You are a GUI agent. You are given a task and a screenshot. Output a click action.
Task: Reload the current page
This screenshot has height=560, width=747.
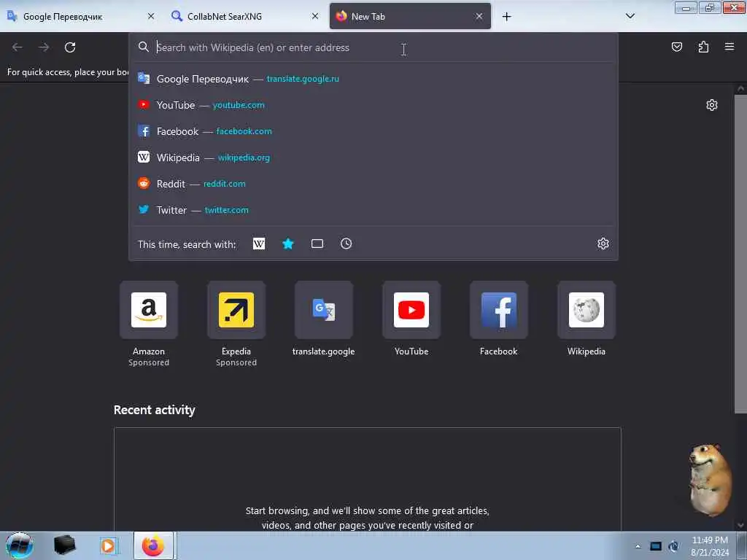coord(70,47)
